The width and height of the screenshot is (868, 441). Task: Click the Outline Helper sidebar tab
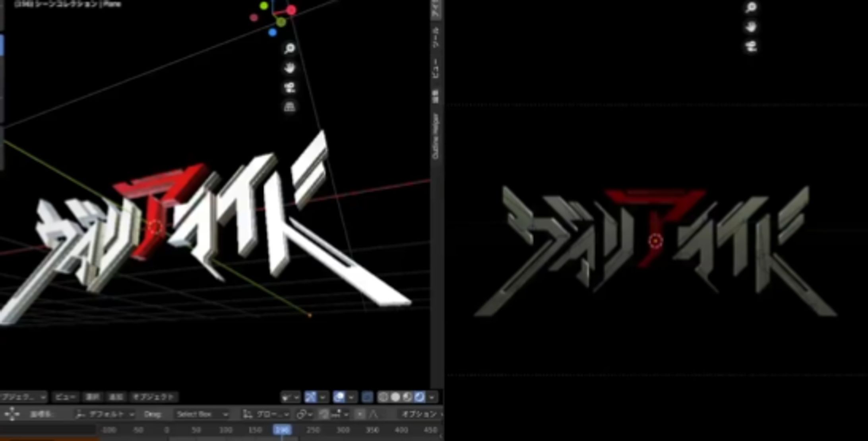pos(436,136)
